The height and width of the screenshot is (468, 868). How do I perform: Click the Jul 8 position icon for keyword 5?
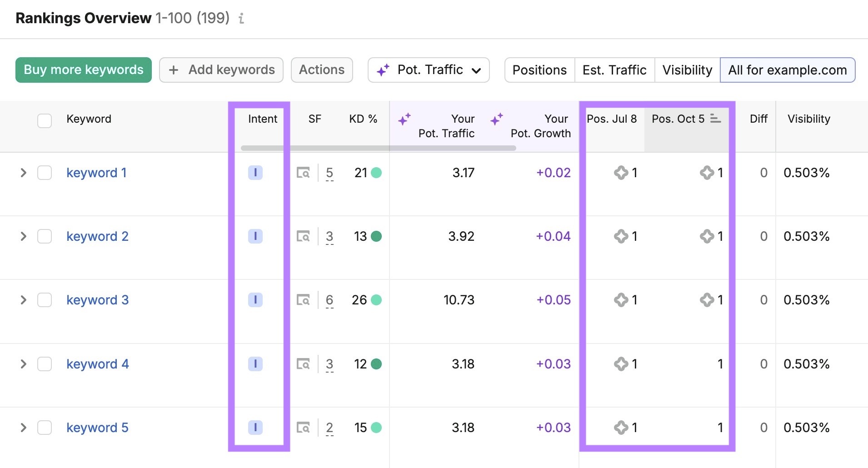(x=621, y=428)
